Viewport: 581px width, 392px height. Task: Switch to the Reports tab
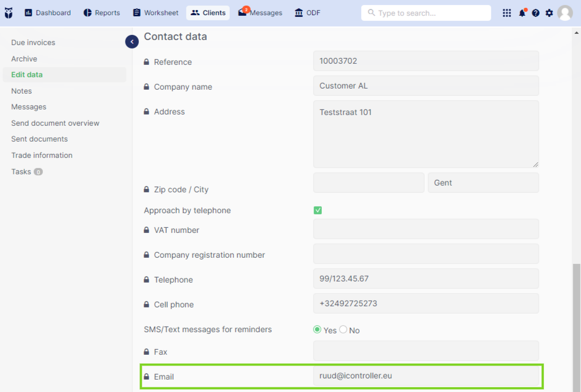pyautogui.click(x=102, y=13)
